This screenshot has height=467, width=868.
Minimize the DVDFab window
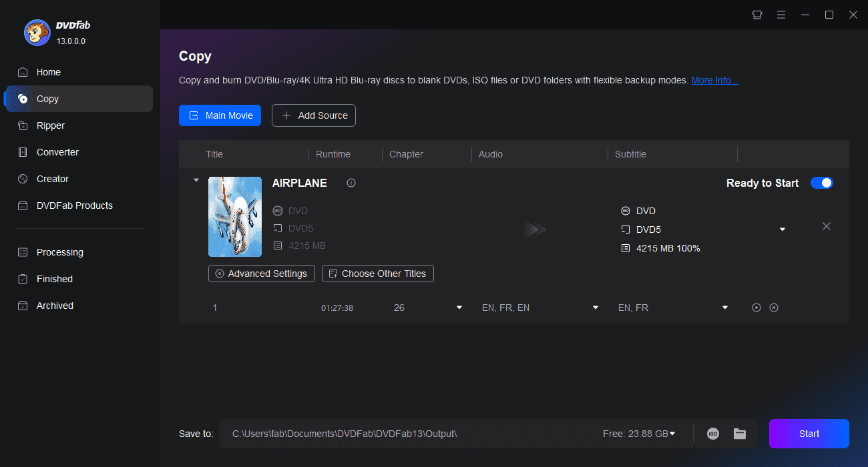(x=805, y=15)
